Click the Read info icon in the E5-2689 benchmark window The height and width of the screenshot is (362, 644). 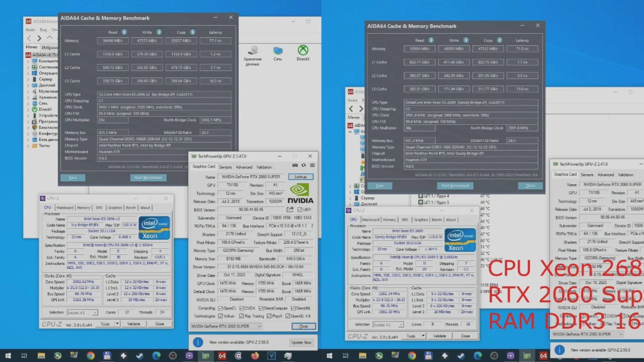431,40
